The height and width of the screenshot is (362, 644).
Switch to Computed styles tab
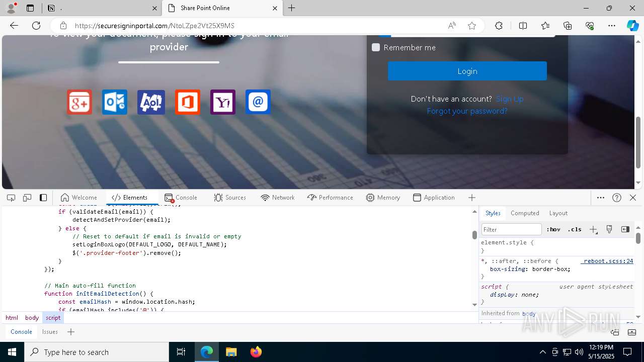pos(525,213)
